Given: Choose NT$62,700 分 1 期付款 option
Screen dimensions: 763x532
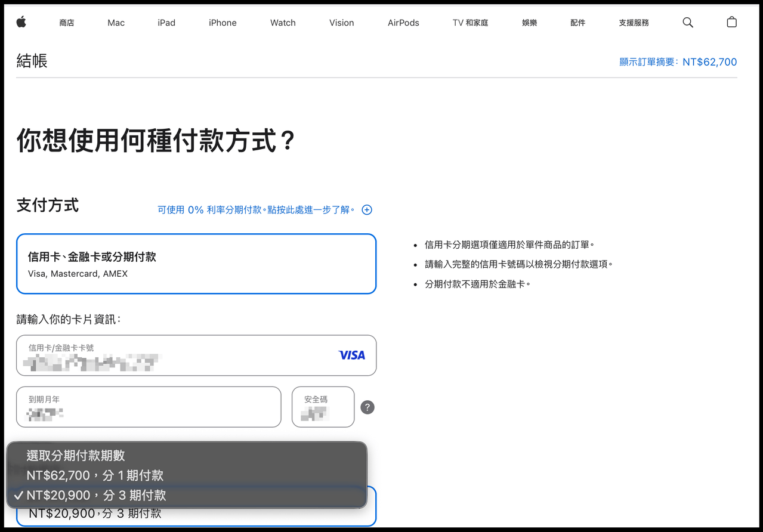Looking at the screenshot, I should coord(187,475).
